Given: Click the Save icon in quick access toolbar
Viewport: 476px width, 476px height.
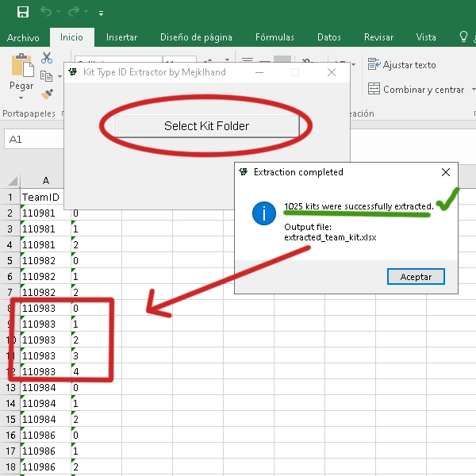Looking at the screenshot, I should (23, 12).
